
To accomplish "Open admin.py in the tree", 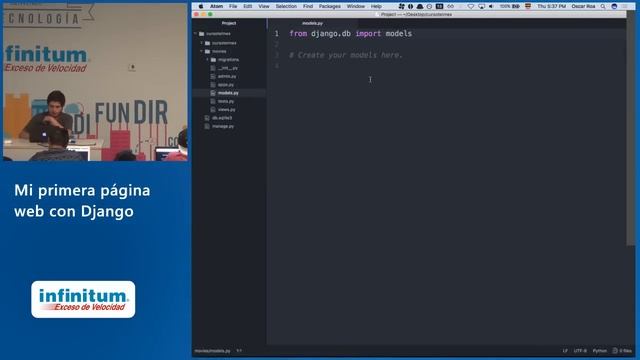I will pyautogui.click(x=227, y=76).
